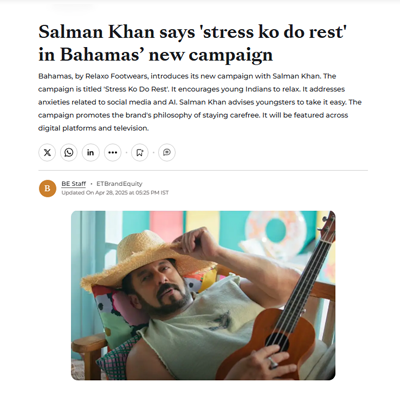Click the ETBrandEquity source label
This screenshot has width=400, height=400.
tap(119, 184)
